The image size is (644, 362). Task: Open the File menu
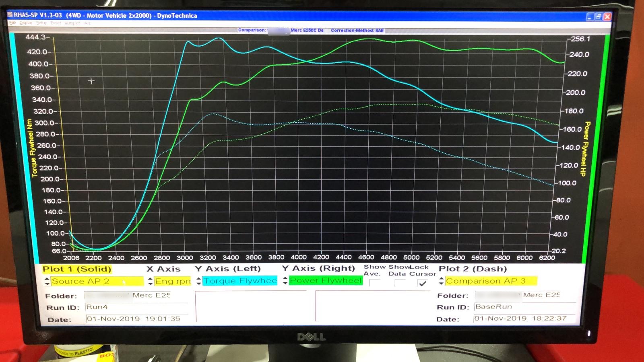(x=12, y=23)
